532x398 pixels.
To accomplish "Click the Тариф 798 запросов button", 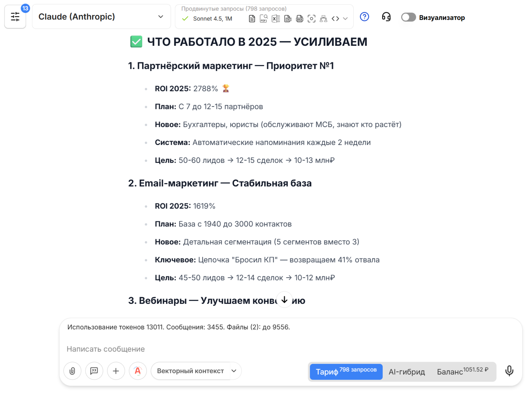I will coord(346,372).
